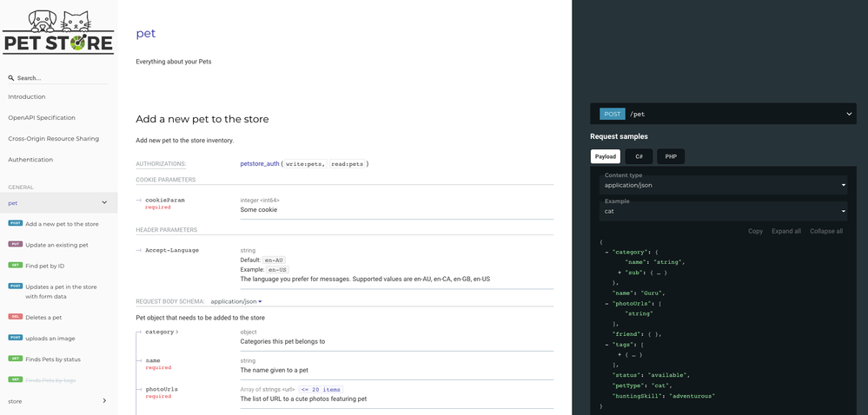Click the Search input field
868x415 pixels.
coord(61,78)
